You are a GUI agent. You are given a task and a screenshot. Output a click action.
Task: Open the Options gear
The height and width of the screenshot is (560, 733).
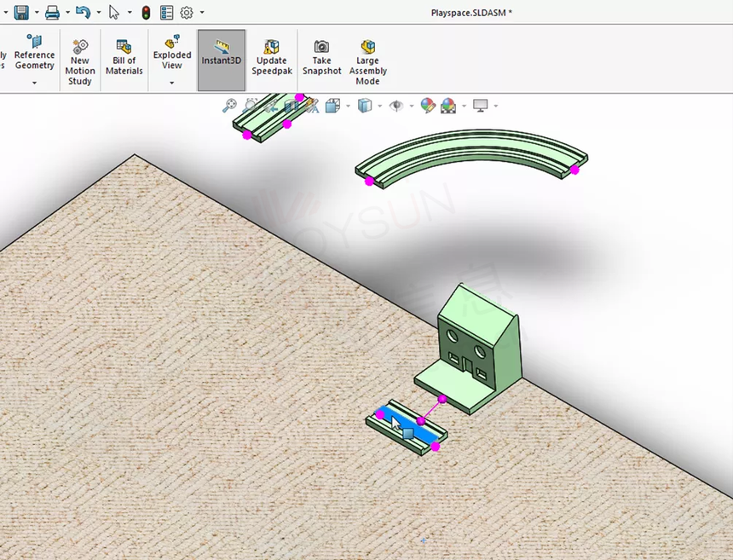(x=187, y=13)
